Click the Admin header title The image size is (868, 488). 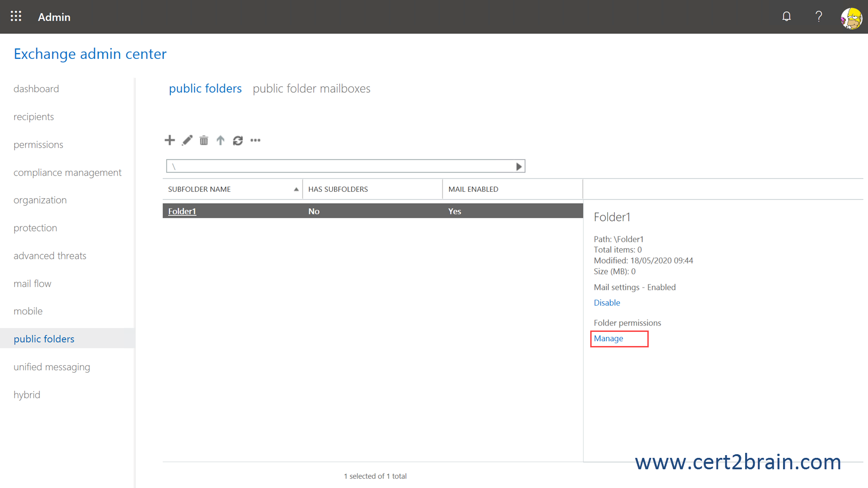pos(54,17)
